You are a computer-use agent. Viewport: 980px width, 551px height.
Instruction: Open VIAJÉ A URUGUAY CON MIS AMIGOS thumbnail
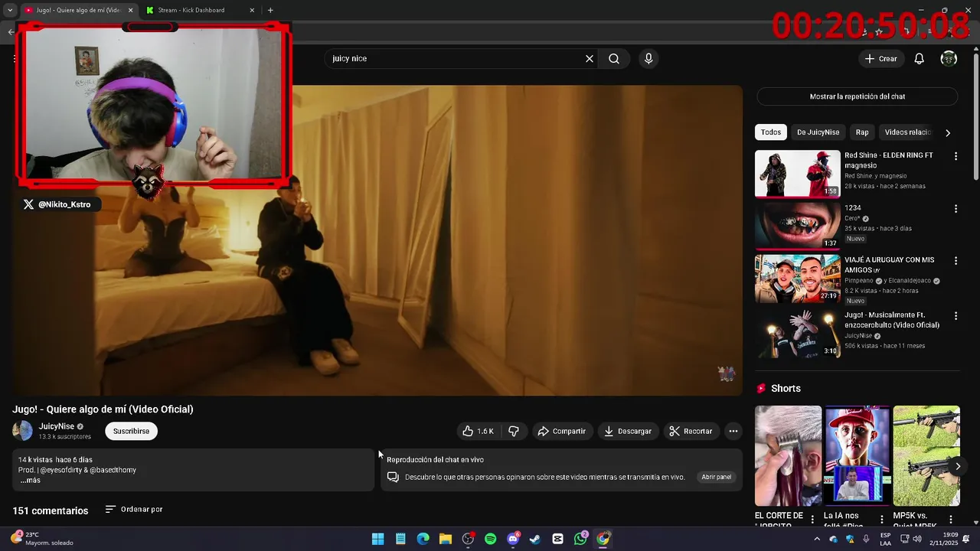click(x=798, y=279)
